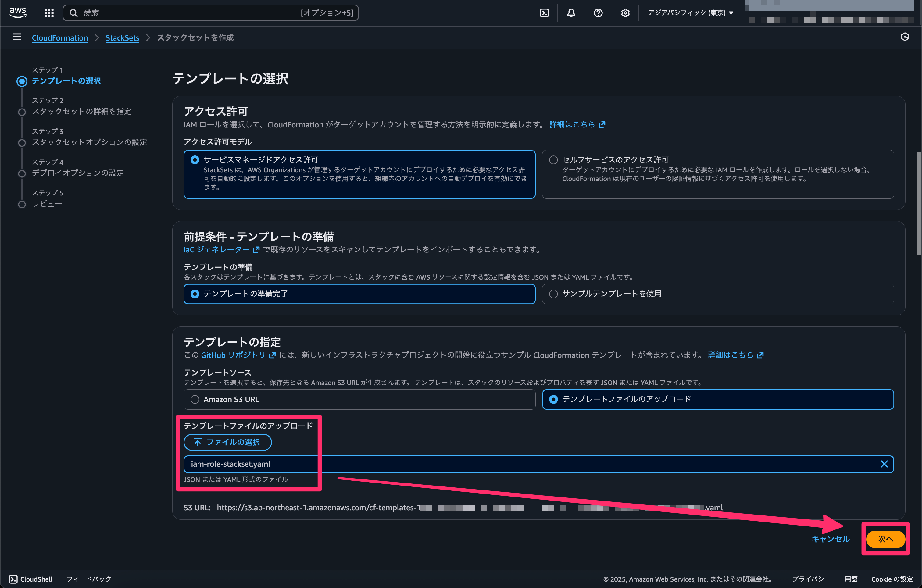Click the StackSets breadcrumb link
Screen dimensions: 922x588
point(122,37)
